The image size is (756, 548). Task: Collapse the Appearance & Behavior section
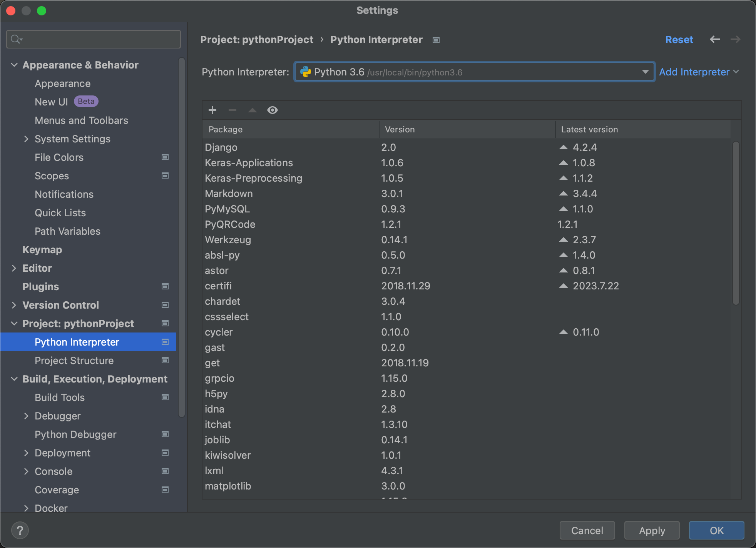14,65
